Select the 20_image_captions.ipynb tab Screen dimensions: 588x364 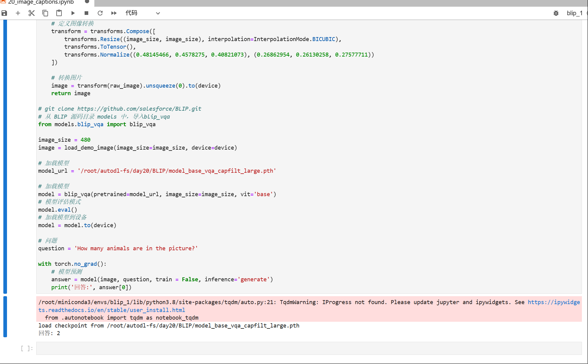[x=41, y=2]
